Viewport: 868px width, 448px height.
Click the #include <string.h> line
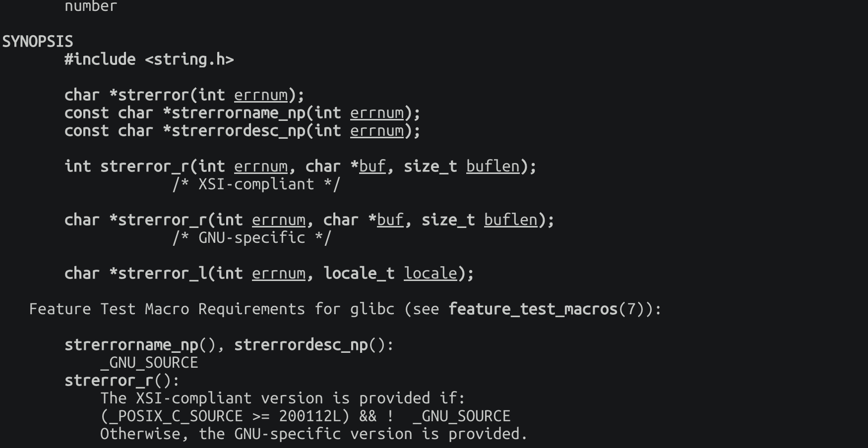click(x=149, y=59)
